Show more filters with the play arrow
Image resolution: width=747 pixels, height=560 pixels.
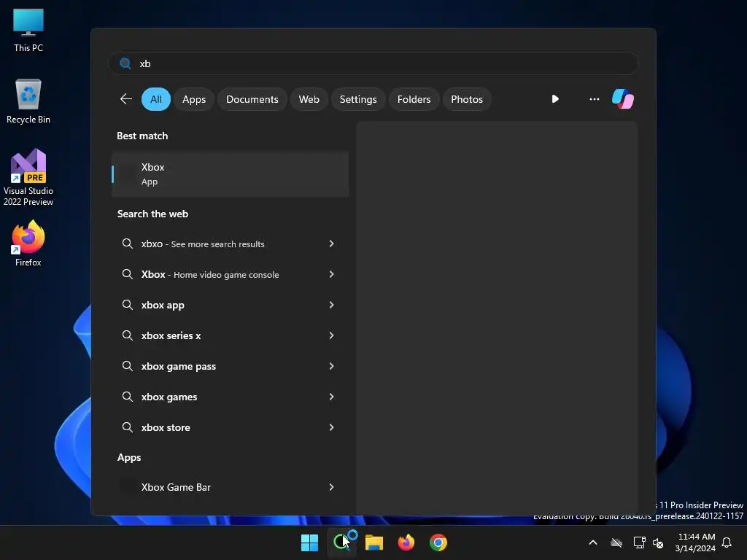click(555, 99)
